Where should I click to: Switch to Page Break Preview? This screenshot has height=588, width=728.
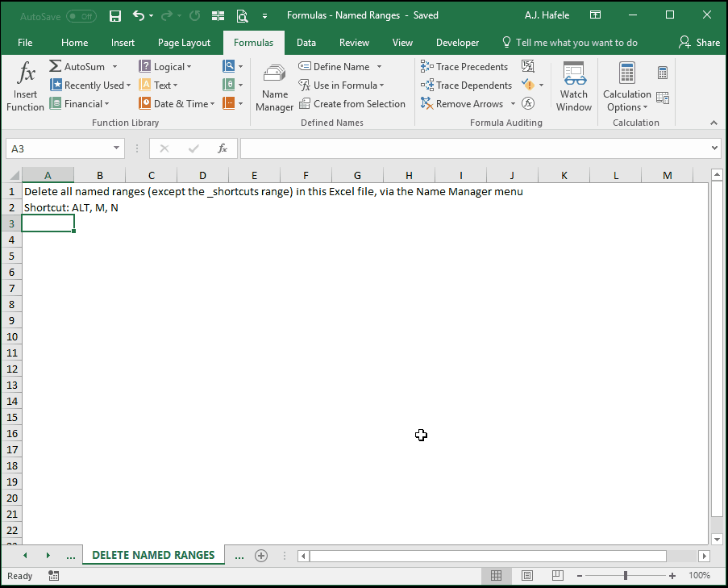558,576
